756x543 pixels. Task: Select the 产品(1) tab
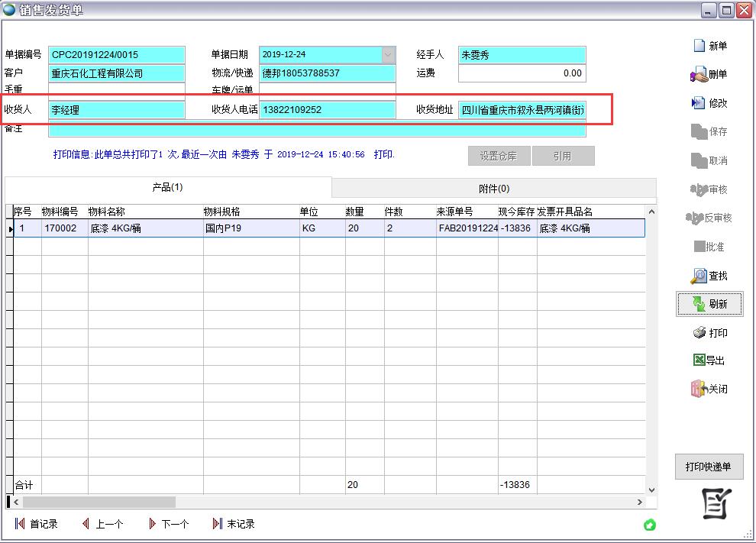coord(168,188)
